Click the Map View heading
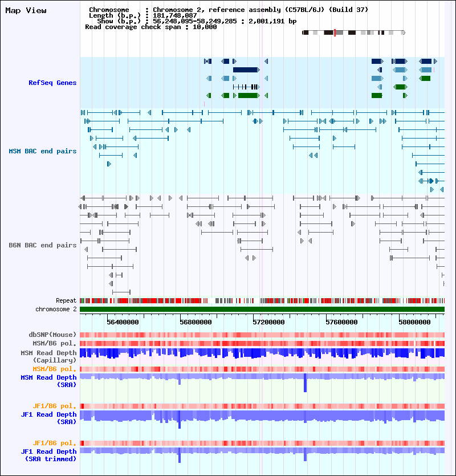Screen dimensions: 456x476 click(x=26, y=10)
